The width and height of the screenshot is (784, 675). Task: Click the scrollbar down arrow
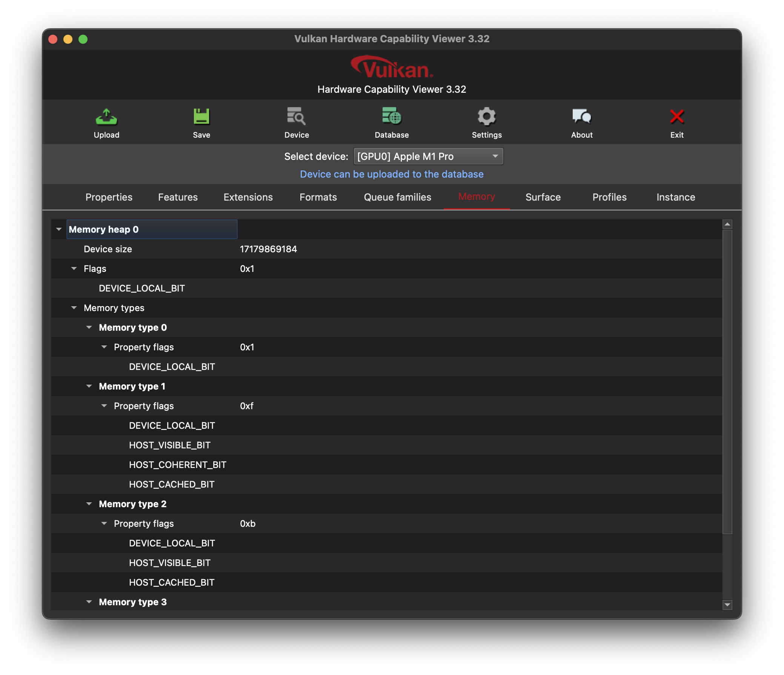(727, 604)
